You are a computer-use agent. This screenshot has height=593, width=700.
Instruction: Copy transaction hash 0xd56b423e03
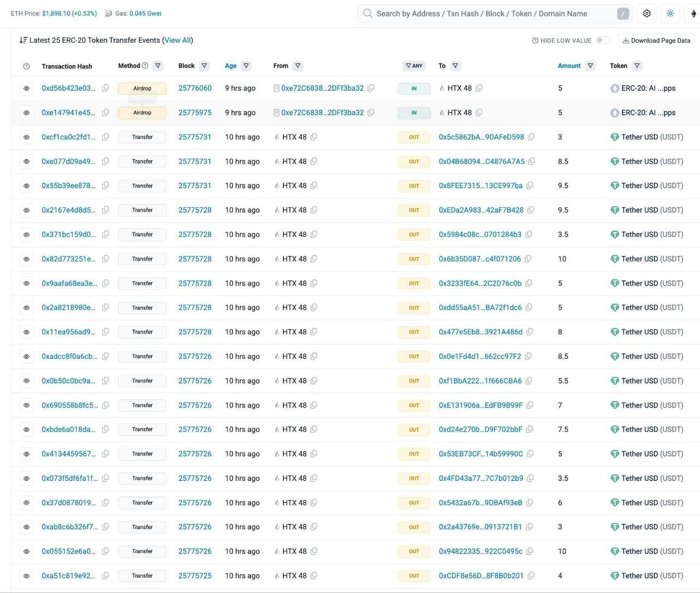(x=106, y=88)
